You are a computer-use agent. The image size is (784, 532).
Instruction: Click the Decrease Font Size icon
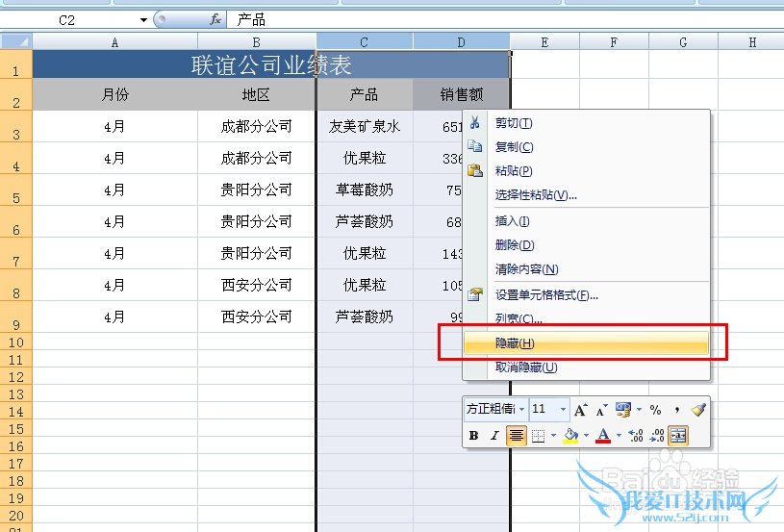point(601,410)
